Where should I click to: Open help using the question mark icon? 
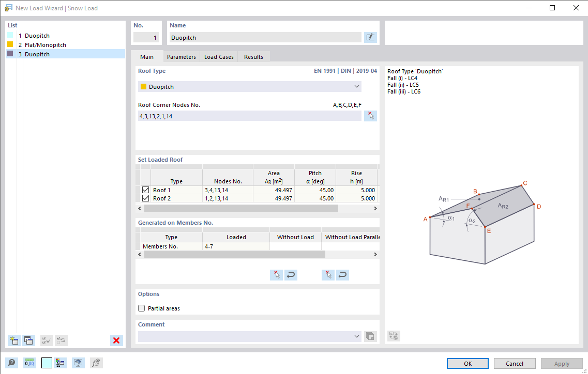click(11, 363)
